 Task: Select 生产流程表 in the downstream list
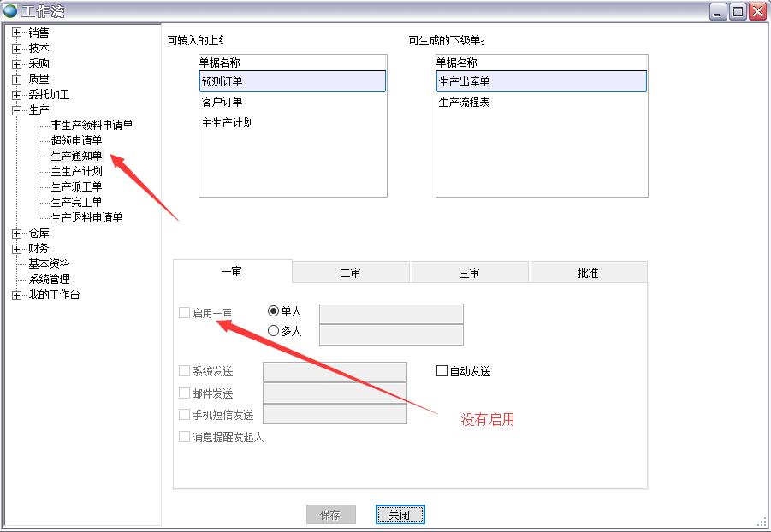click(464, 102)
